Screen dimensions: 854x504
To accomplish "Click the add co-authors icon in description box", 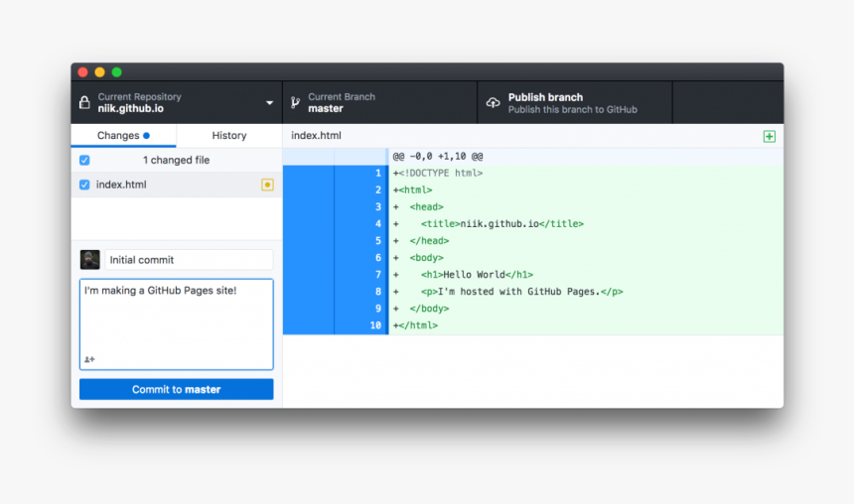I will pyautogui.click(x=89, y=359).
